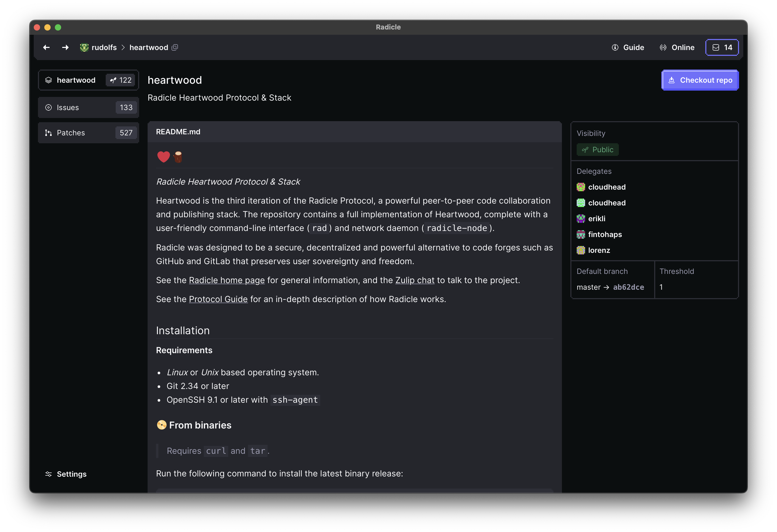777x532 pixels.
Task: Open the Issues tab
Action: [89, 108]
